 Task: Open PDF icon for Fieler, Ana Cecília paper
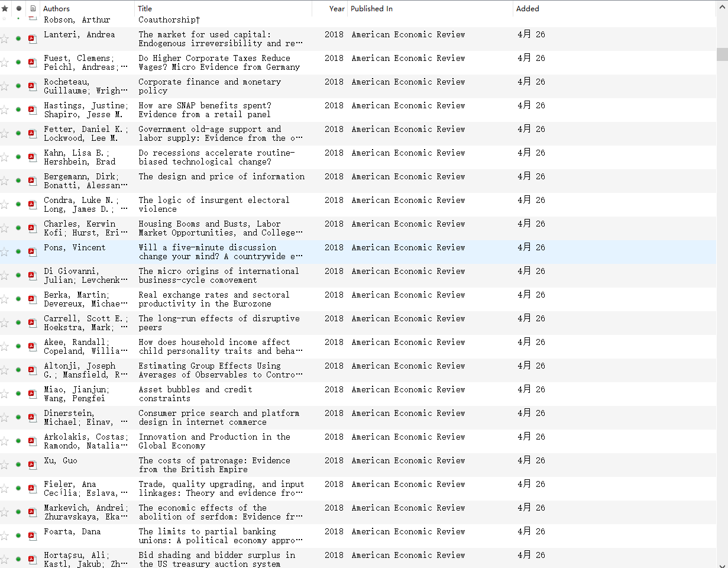pyautogui.click(x=33, y=488)
